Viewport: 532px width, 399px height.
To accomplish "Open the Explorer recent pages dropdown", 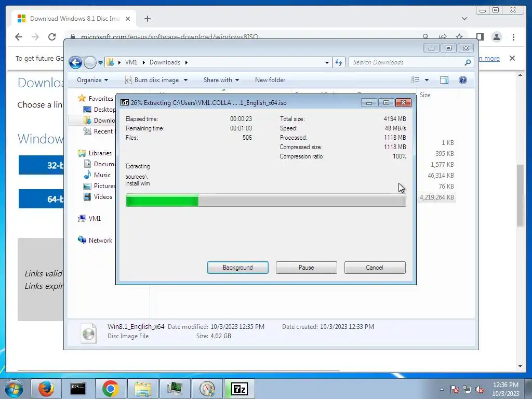I will pyautogui.click(x=100, y=63).
